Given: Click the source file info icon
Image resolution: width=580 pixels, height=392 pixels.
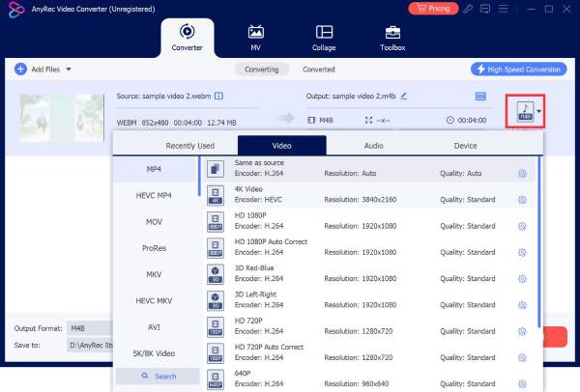Looking at the screenshot, I should 219,96.
